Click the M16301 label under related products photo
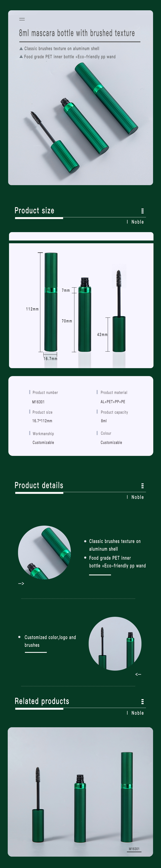161x868 pixels. tap(134, 848)
